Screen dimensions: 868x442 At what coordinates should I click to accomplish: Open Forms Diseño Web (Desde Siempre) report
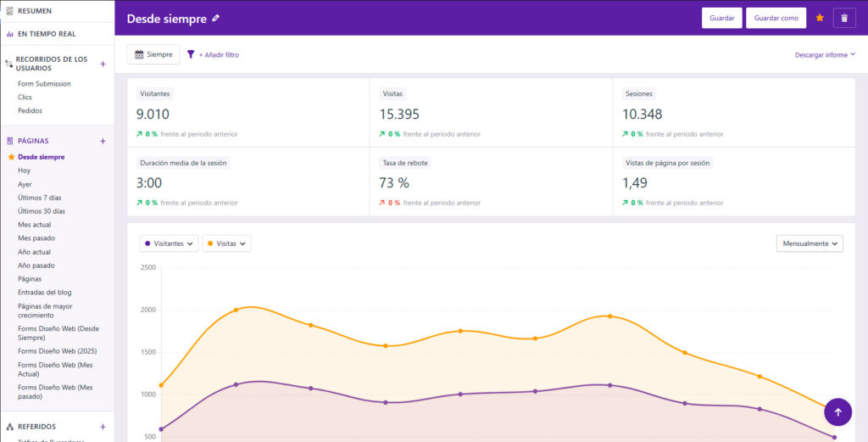58,333
